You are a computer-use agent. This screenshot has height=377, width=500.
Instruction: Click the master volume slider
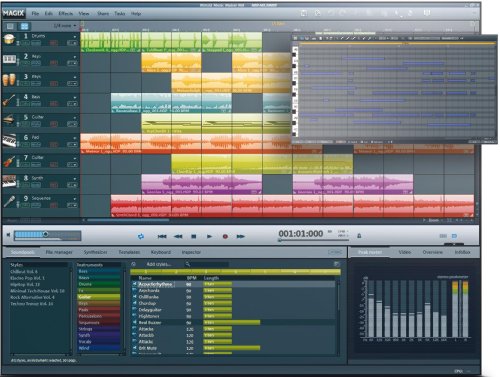(x=47, y=235)
